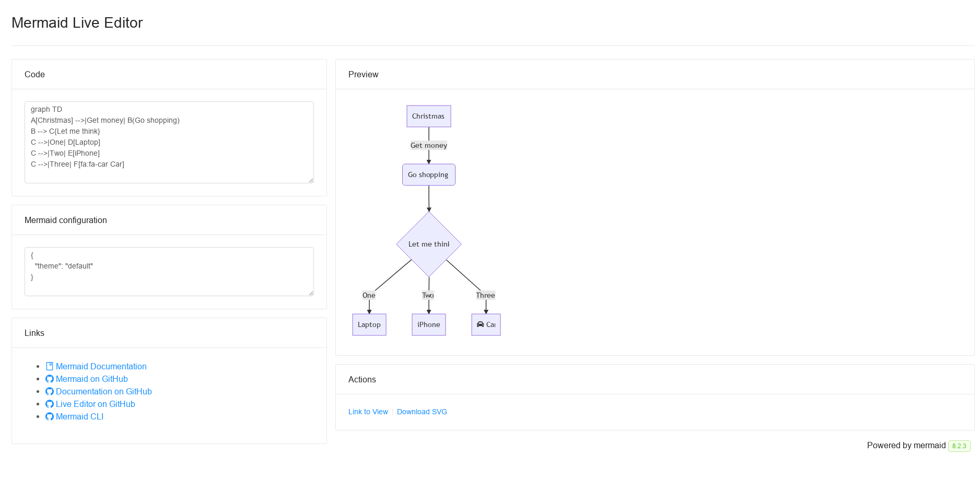
Task: Click the car icon inside the Car node
Action: (x=480, y=324)
